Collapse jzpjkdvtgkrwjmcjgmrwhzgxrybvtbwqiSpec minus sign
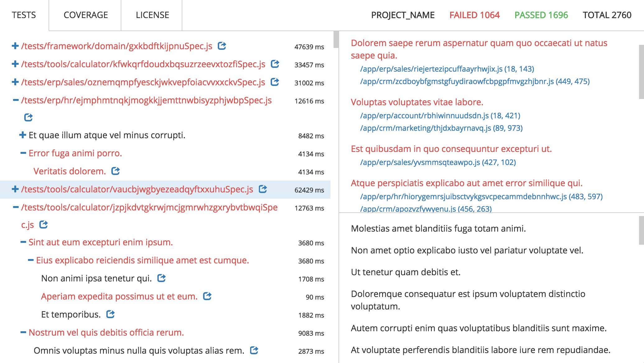Screen dimensions: 644x363 pyautogui.click(x=16, y=207)
